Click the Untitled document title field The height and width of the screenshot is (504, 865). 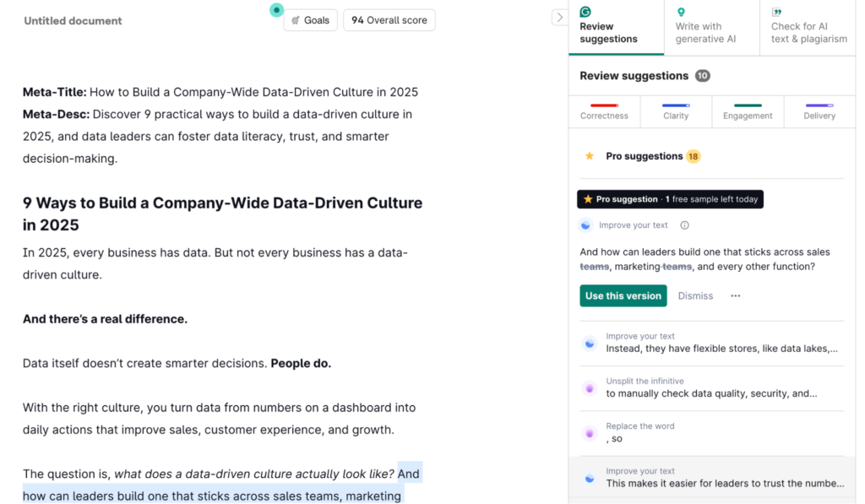[x=73, y=21]
